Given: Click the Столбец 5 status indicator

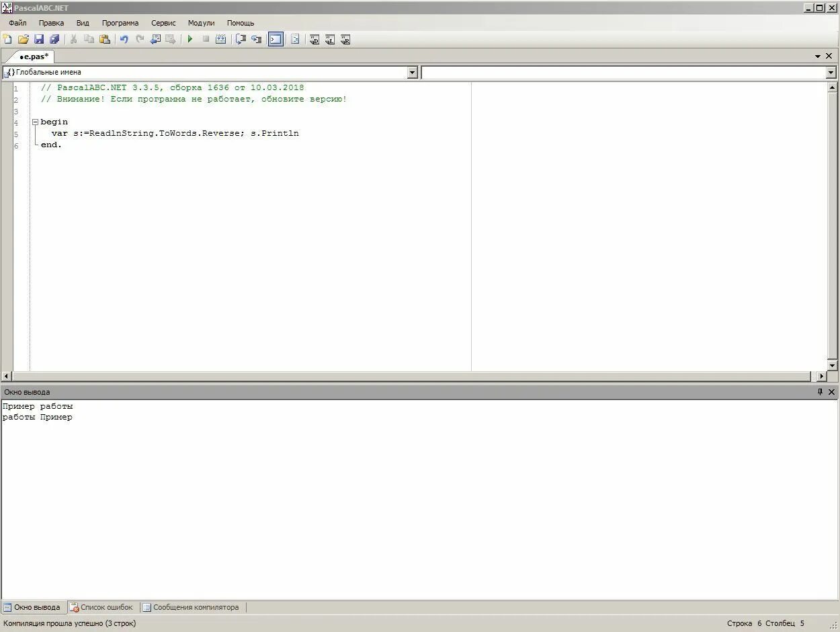Looking at the screenshot, I should (784, 624).
